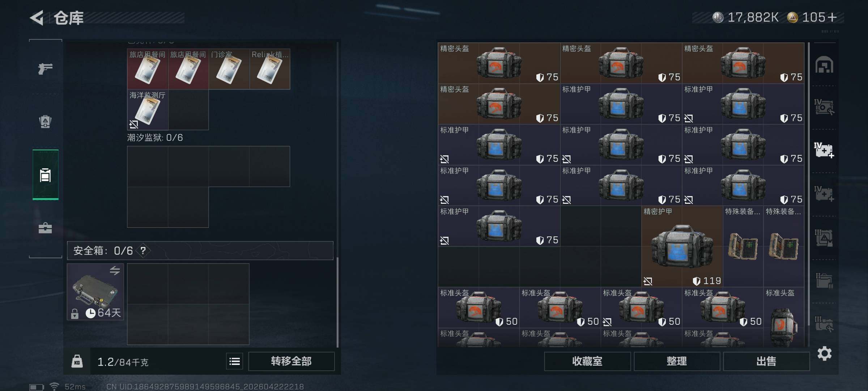Open the list view icon beside 转移全部
This screenshot has width=868, height=391.
point(234,361)
